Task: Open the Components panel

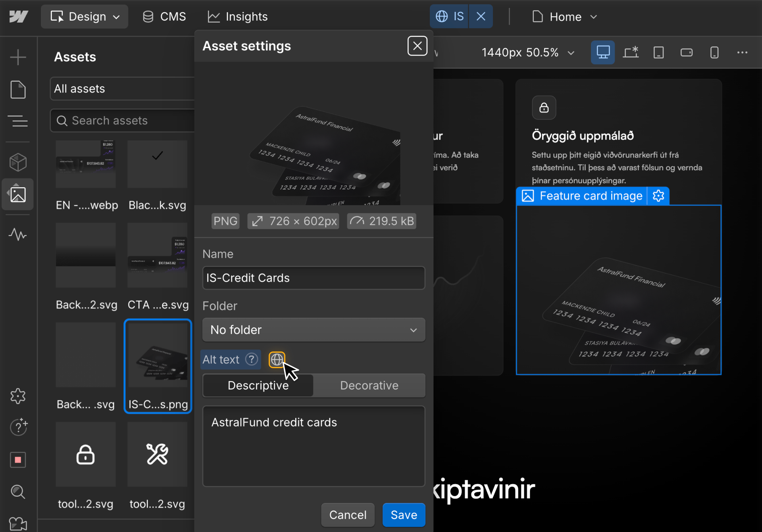Action: (18, 162)
